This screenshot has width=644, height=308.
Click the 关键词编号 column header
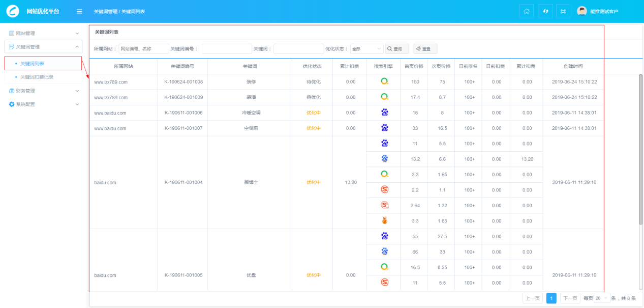tap(182, 66)
